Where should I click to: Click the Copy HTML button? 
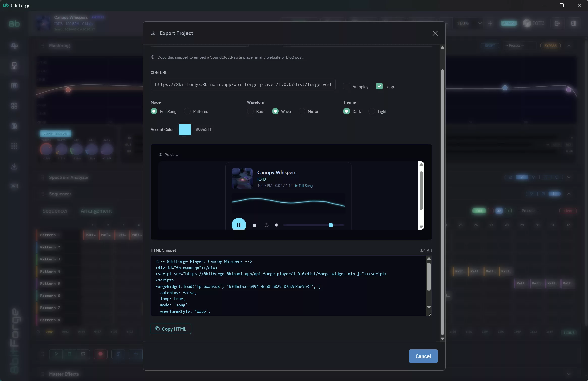coord(171,329)
